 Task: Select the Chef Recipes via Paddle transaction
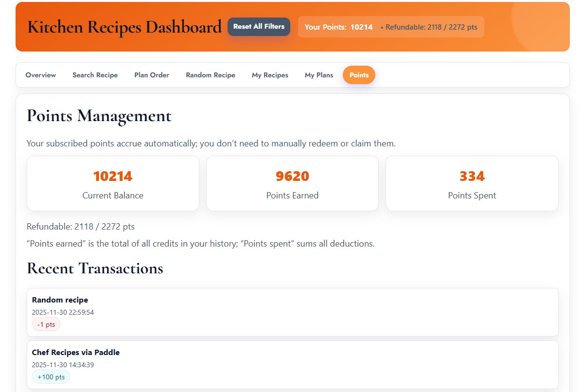point(292,364)
